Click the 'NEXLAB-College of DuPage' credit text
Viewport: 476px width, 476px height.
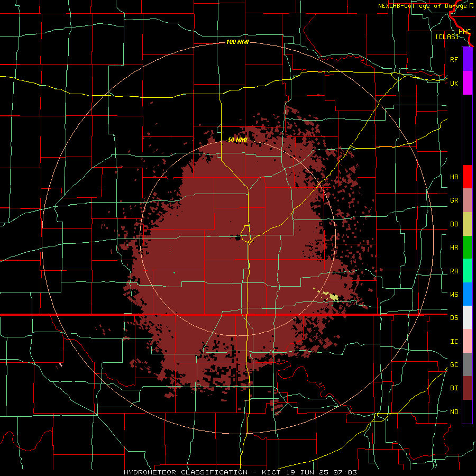[423, 6]
